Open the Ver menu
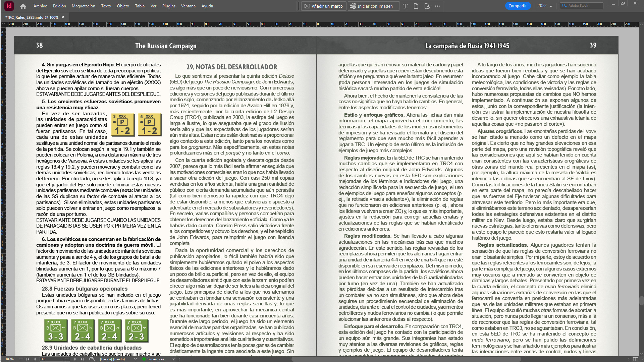 [153, 6]
